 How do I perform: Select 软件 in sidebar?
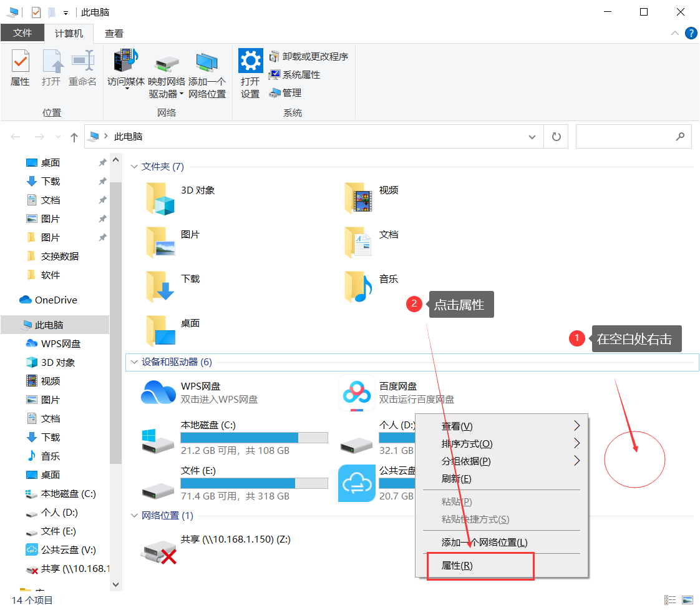point(43,275)
